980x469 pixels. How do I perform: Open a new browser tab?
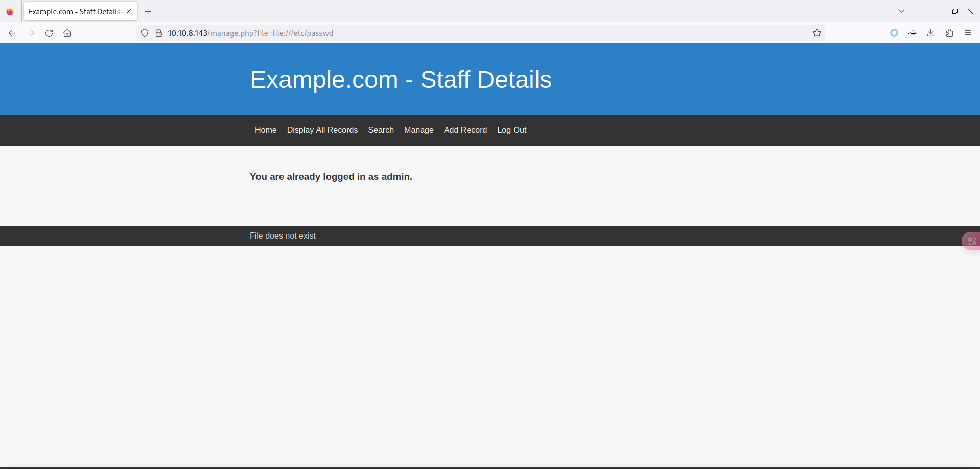coord(148,12)
